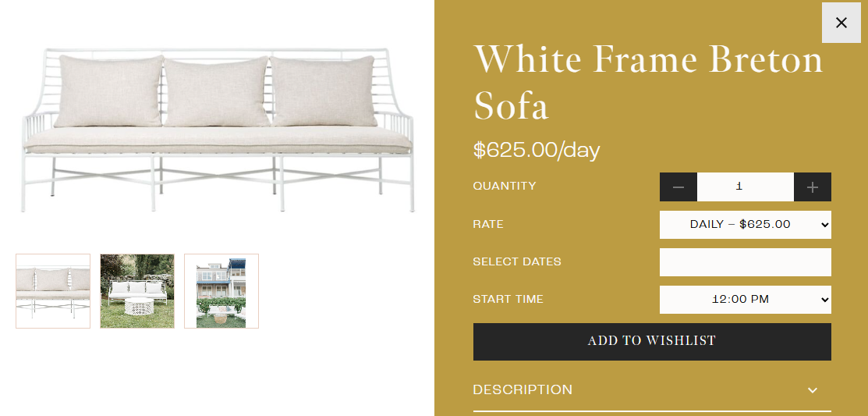Select the first front-view sofa thumbnail

pos(53,291)
